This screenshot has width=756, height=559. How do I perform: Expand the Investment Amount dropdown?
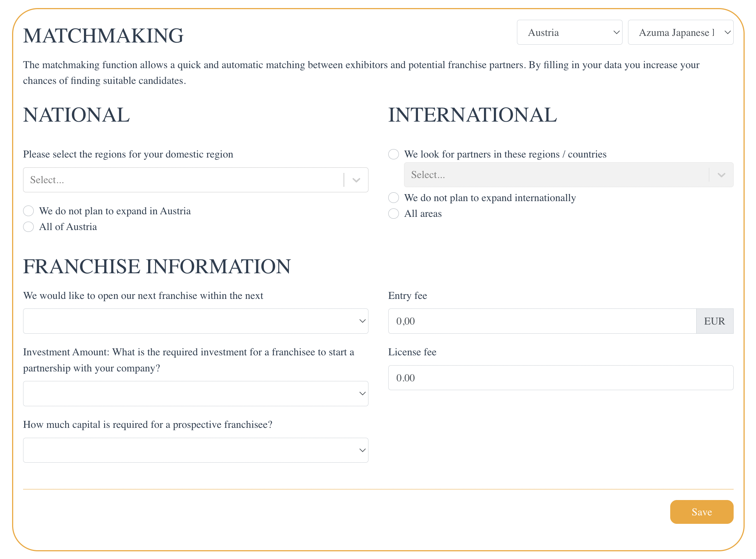pos(195,393)
